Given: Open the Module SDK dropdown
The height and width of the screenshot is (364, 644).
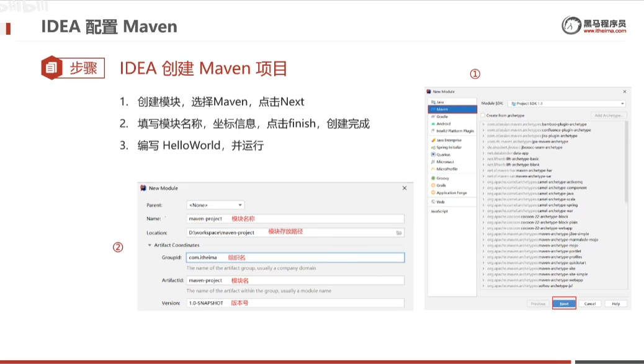Looking at the screenshot, I should coord(567,104).
